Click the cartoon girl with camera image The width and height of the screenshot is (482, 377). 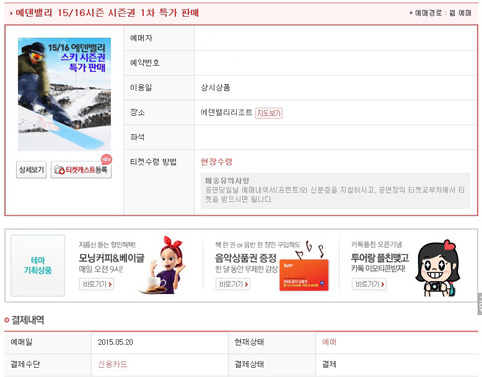[x=438, y=268]
